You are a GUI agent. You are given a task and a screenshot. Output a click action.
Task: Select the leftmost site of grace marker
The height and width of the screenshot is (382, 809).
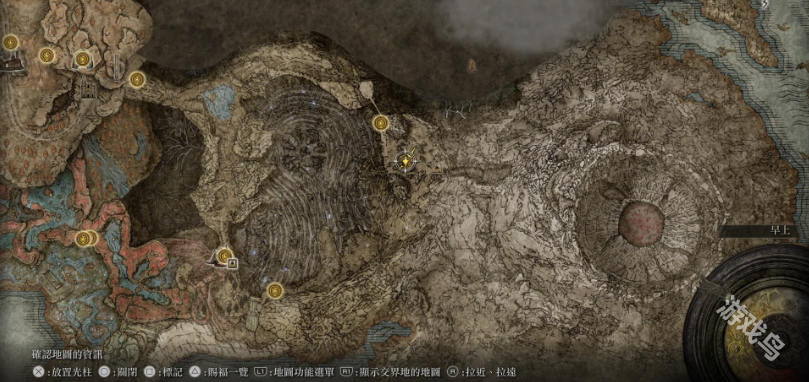[10, 42]
